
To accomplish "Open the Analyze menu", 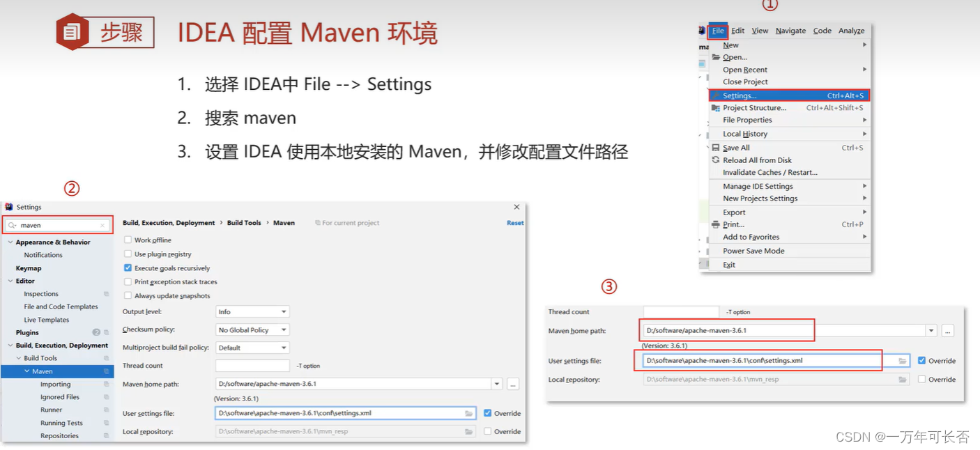I will click(851, 31).
